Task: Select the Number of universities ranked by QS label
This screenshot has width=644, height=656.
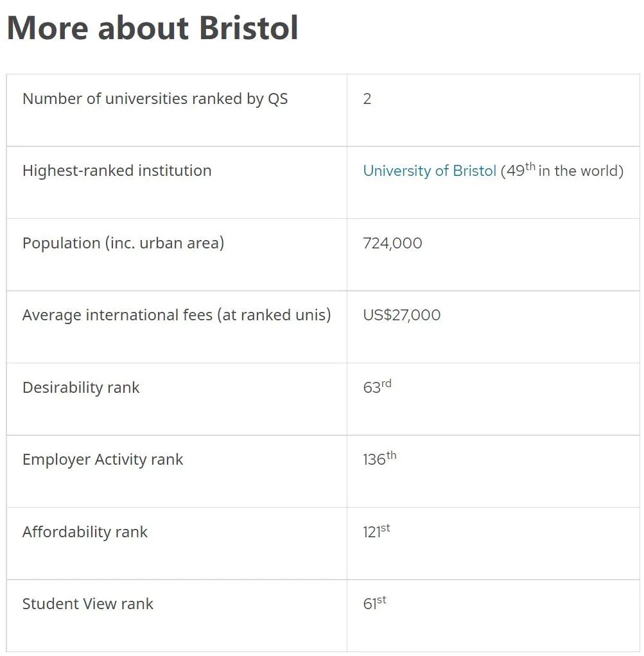Action: pyautogui.click(x=155, y=99)
